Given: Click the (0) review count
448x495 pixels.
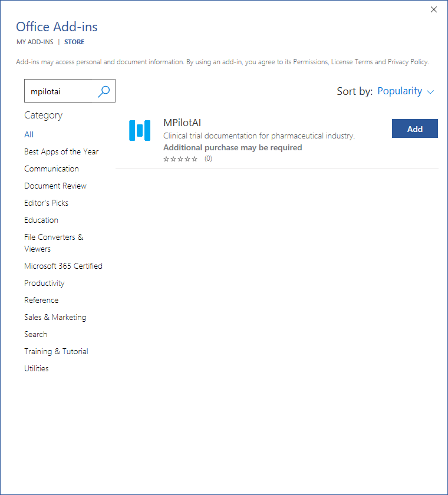Looking at the screenshot, I should 208,159.
